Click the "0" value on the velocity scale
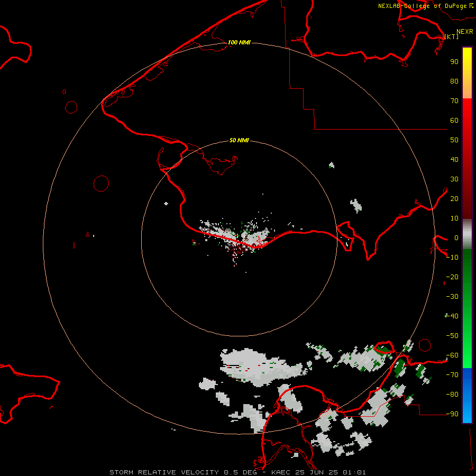The image size is (476, 476). [456, 237]
